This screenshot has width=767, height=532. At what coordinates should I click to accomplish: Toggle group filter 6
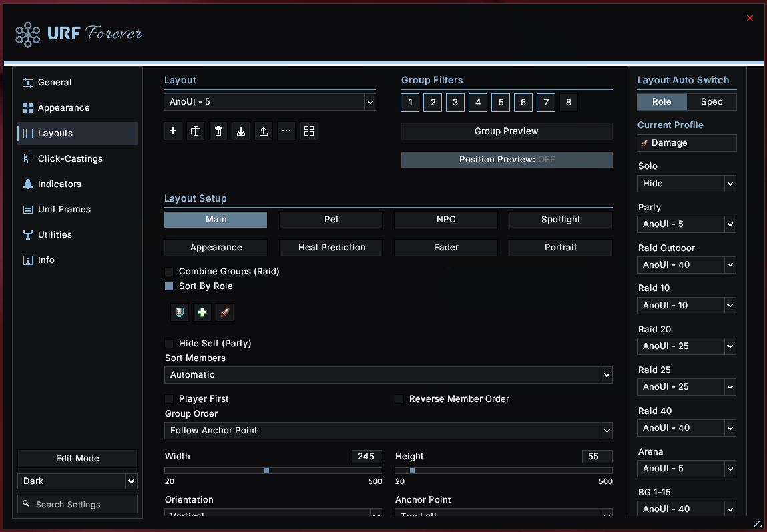pyautogui.click(x=523, y=103)
